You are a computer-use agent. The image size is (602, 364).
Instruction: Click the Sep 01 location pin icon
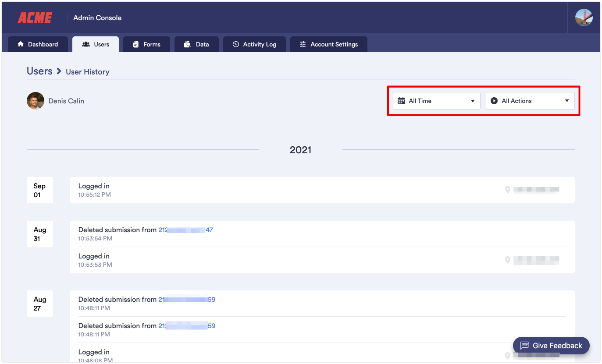(508, 190)
